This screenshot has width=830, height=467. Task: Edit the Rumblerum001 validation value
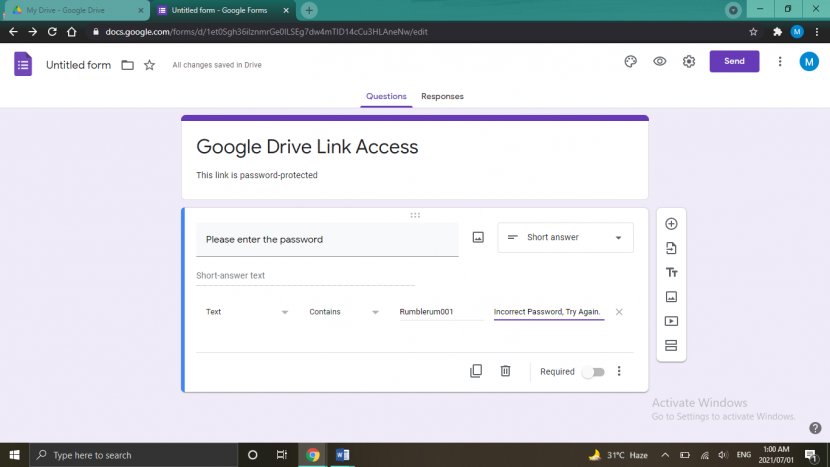click(441, 312)
